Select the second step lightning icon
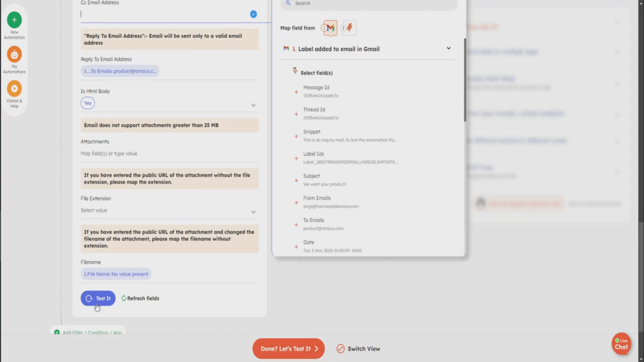 (349, 28)
